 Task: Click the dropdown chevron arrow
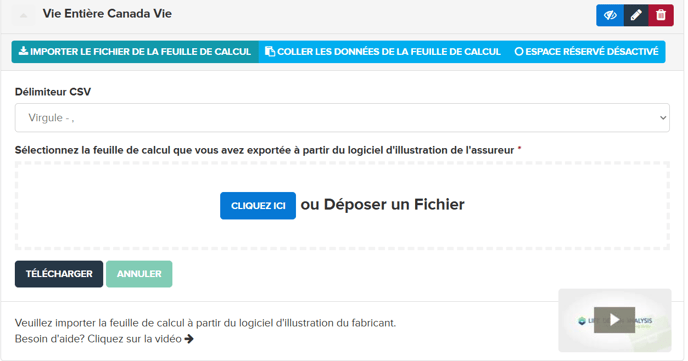click(x=663, y=118)
